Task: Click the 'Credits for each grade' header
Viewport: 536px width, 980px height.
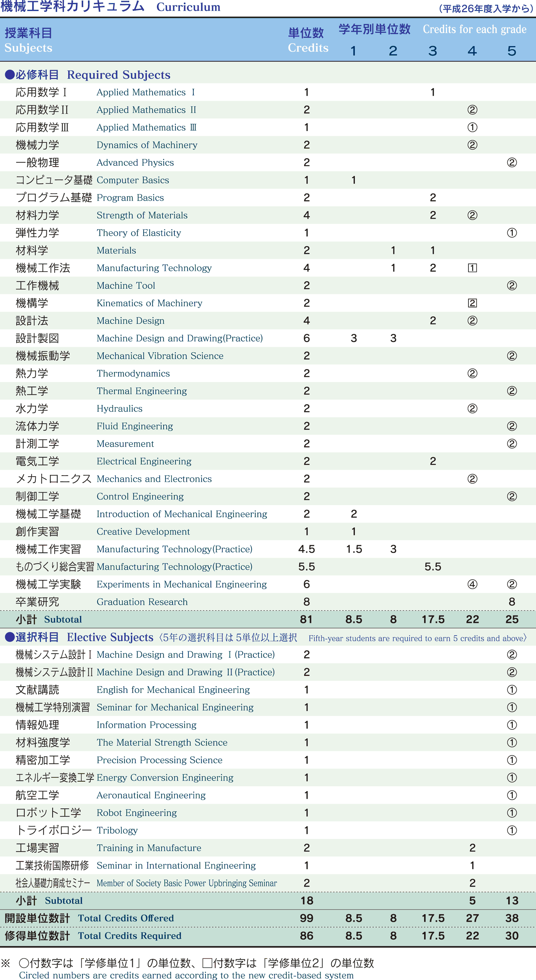Action: (x=475, y=29)
